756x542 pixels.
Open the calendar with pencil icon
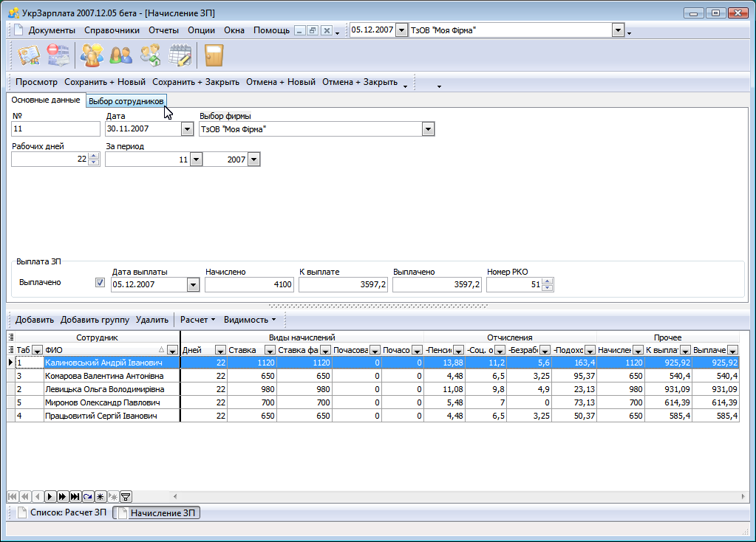(180, 55)
